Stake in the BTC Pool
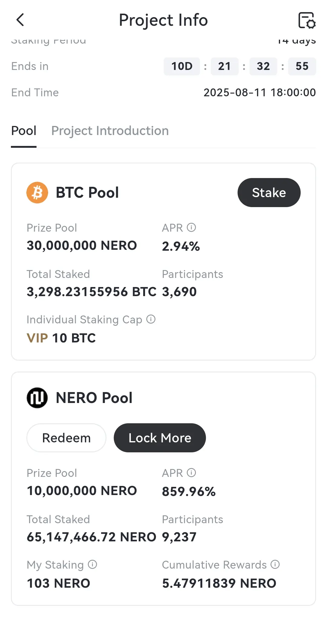This screenshot has height=644, width=327. (269, 193)
